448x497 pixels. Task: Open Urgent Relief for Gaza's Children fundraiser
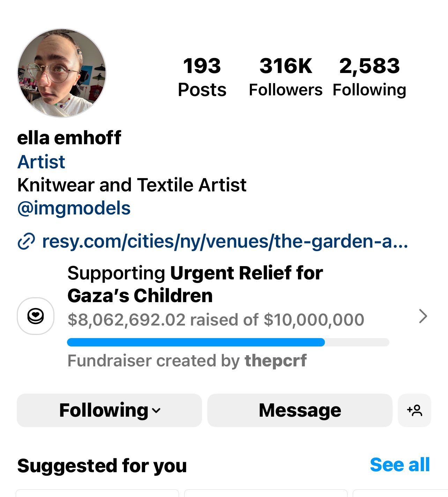(x=195, y=284)
